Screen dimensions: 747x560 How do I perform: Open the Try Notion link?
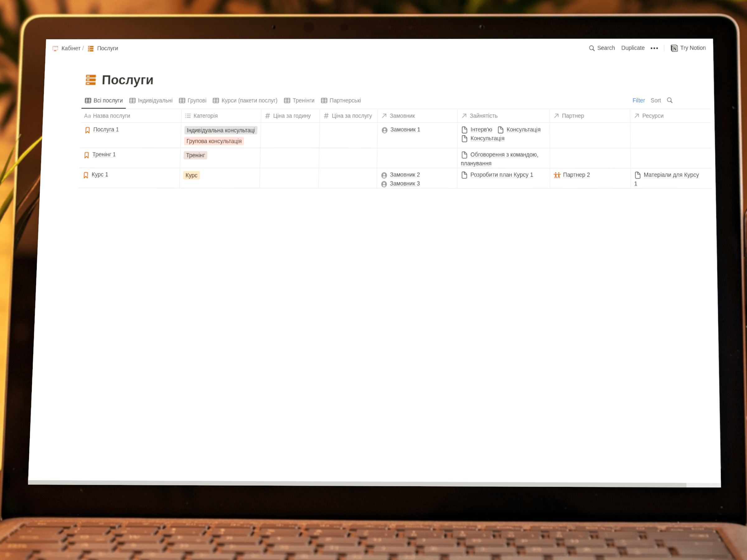(688, 48)
